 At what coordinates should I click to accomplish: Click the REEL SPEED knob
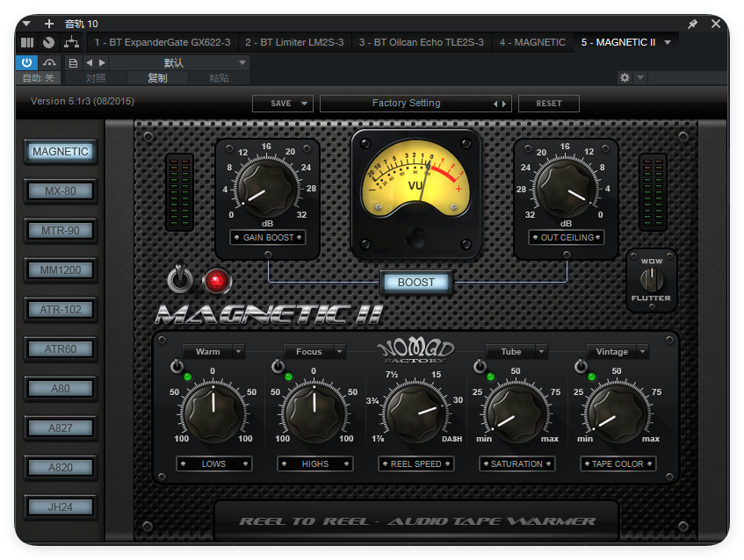point(415,413)
